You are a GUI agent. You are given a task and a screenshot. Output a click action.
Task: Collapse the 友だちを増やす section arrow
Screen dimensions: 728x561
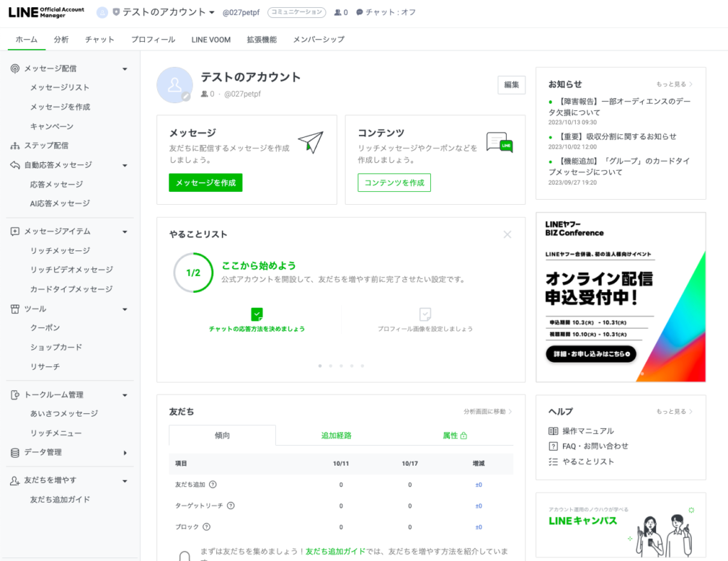125,481
